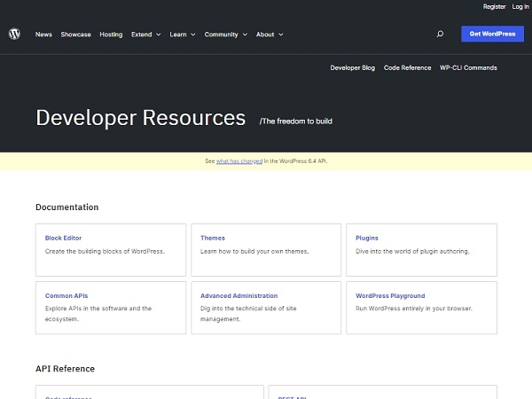532x399 pixels.
Task: Open the WordPress Playground link
Action: pos(390,295)
